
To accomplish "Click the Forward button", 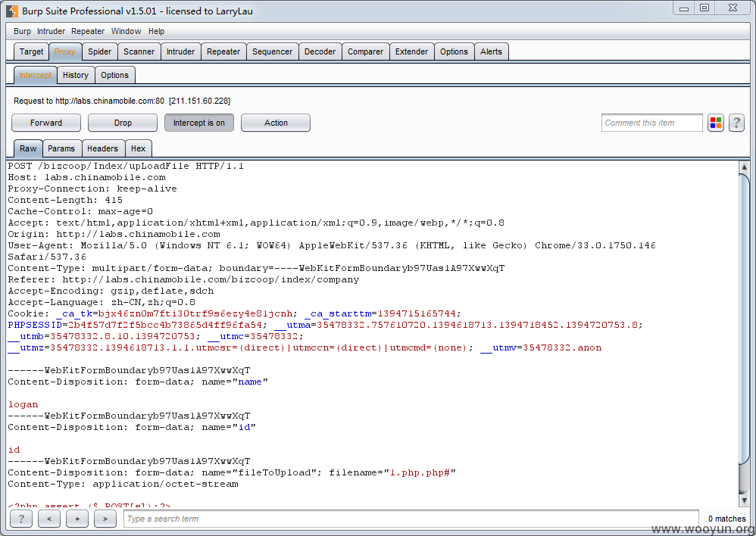I will 46,123.
